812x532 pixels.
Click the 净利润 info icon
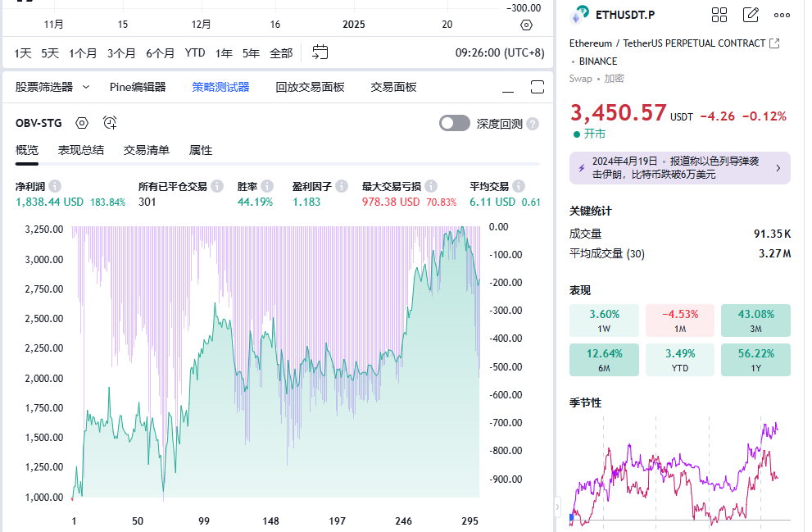(55, 186)
